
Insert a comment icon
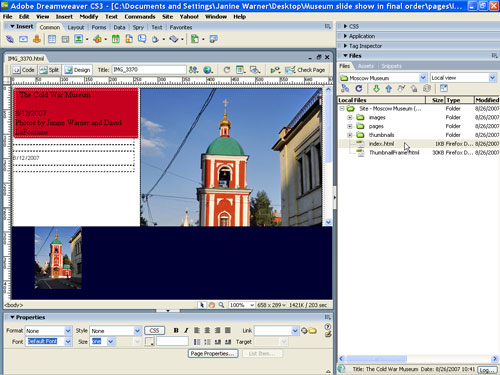(x=142, y=39)
